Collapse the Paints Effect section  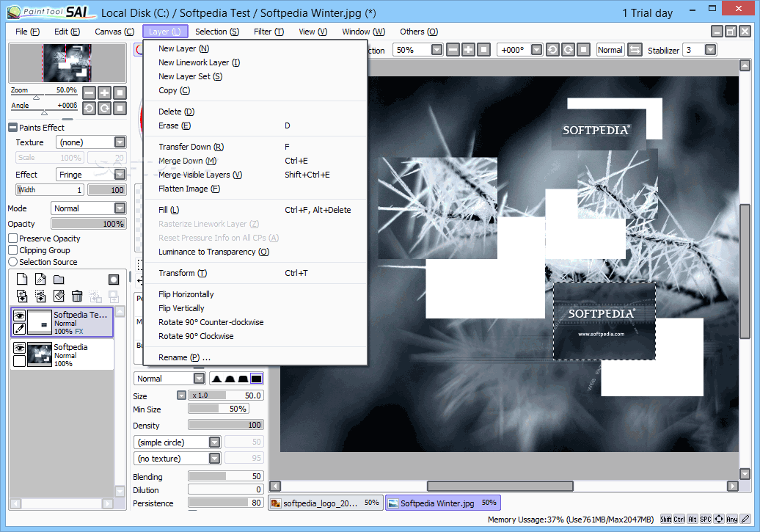click(x=13, y=128)
